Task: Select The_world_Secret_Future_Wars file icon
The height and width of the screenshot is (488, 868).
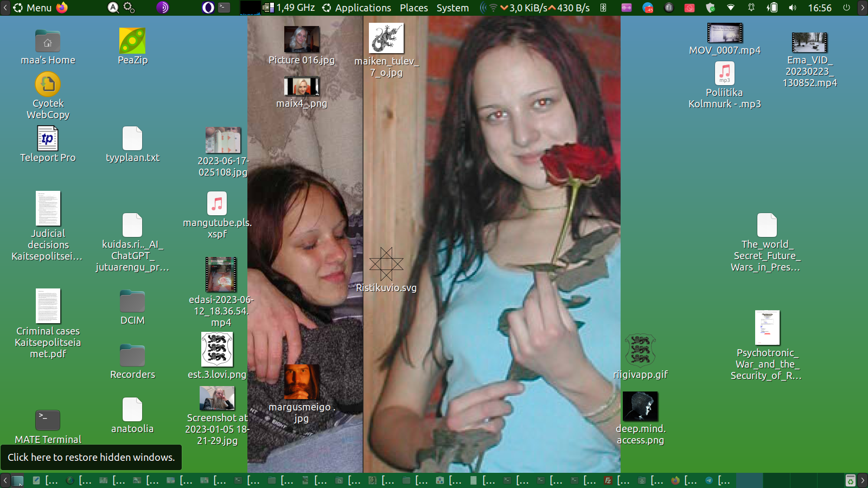Action: click(767, 226)
